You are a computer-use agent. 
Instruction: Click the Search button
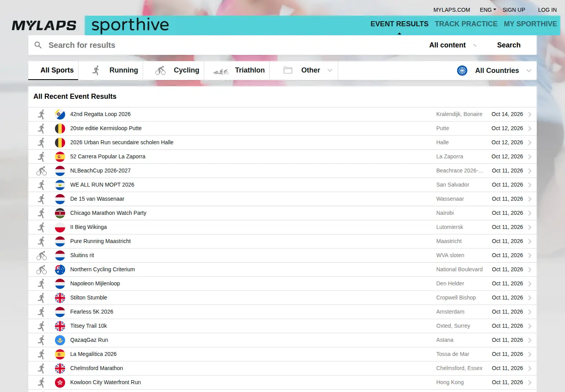509,45
